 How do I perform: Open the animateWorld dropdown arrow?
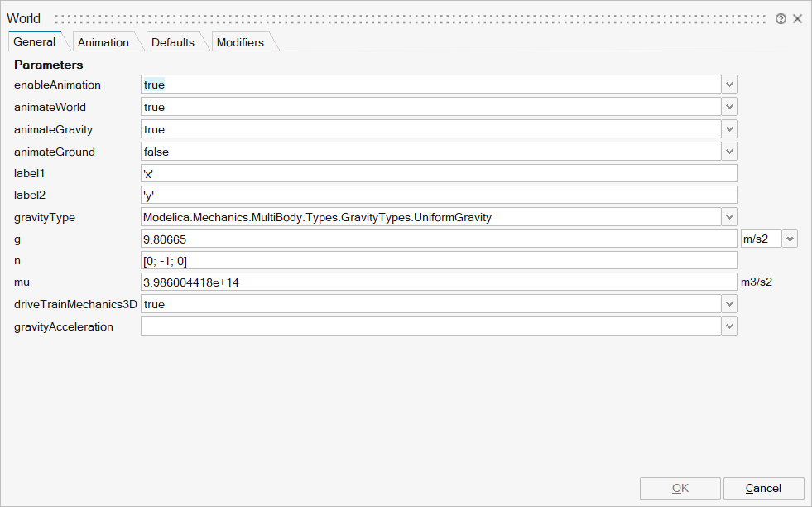tap(728, 107)
